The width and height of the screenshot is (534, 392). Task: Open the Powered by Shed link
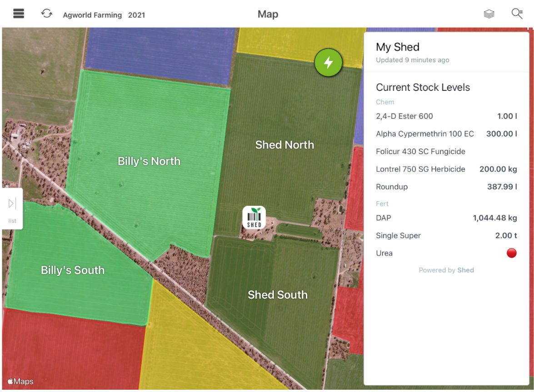point(446,270)
